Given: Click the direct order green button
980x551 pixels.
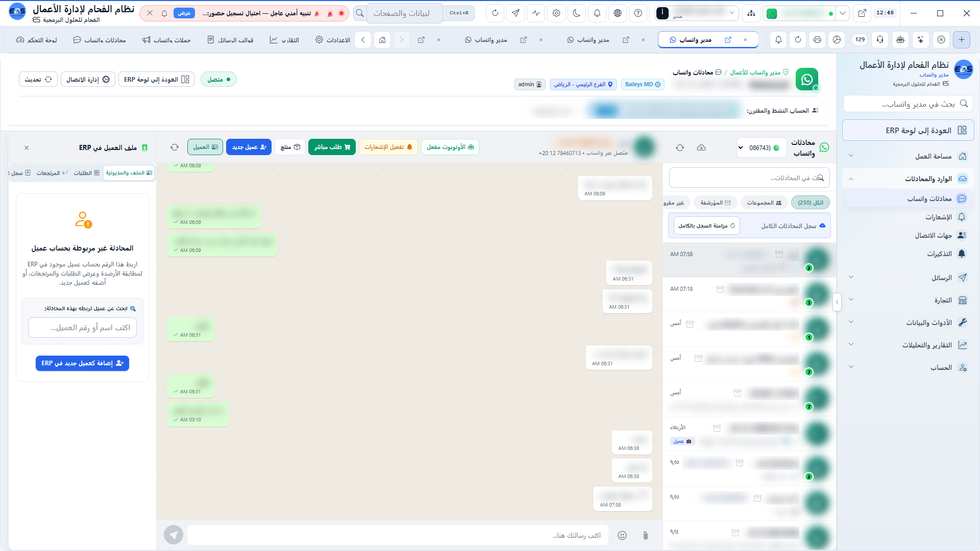Looking at the screenshot, I should click(332, 147).
